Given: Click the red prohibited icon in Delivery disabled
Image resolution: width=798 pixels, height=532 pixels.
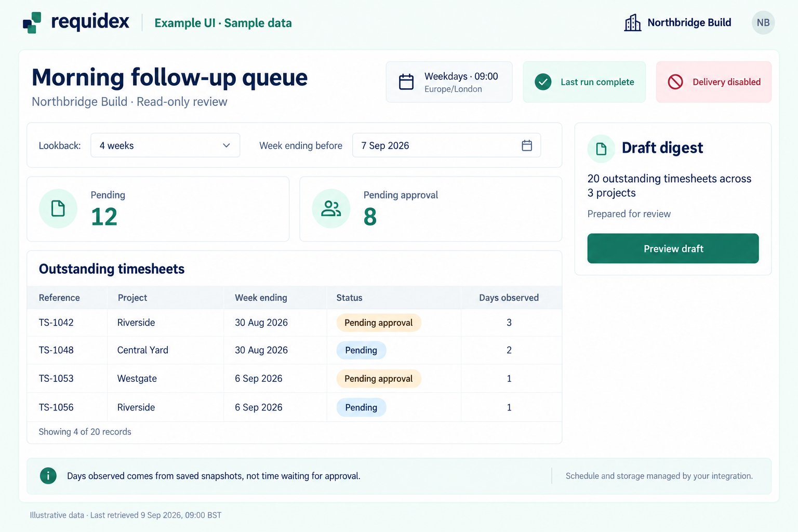Looking at the screenshot, I should pyautogui.click(x=675, y=82).
